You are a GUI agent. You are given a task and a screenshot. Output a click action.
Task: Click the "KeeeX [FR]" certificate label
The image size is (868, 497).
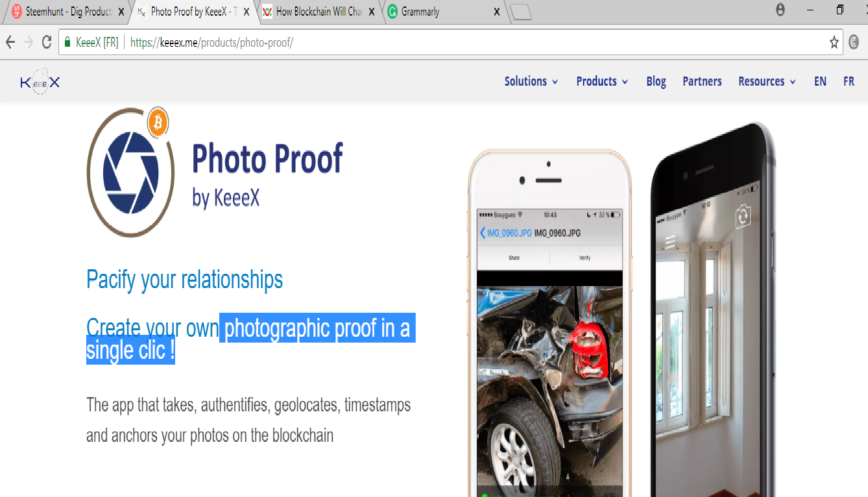tap(97, 43)
